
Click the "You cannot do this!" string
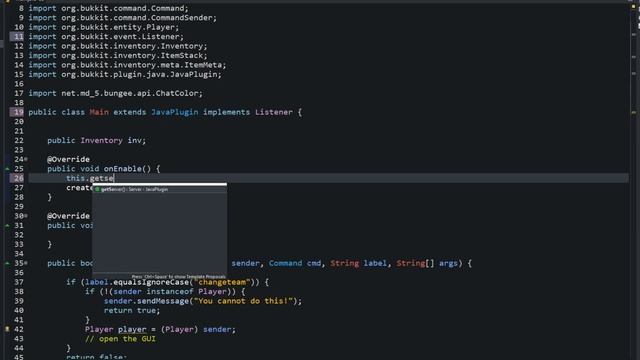[243, 301]
